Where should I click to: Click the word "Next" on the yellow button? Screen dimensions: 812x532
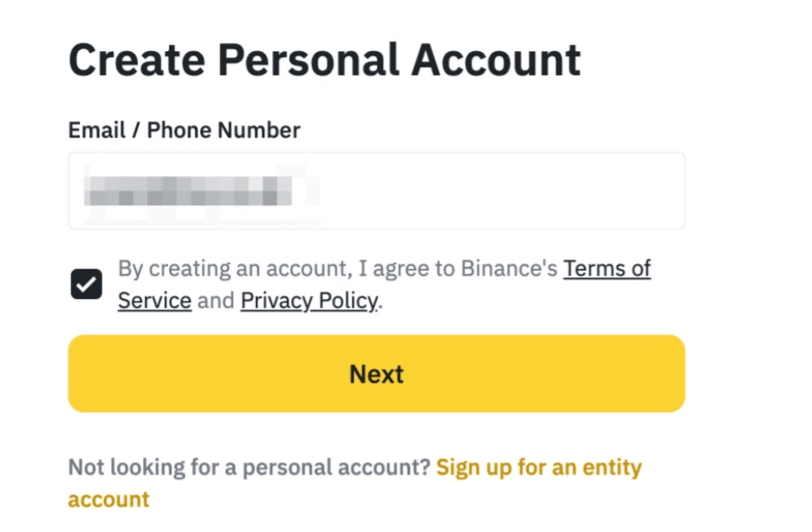coord(376,374)
